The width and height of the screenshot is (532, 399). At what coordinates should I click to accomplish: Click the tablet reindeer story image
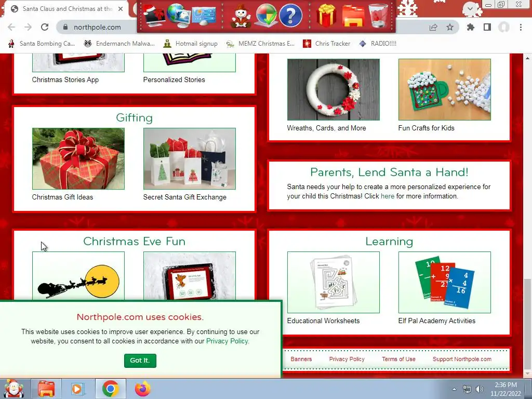(189, 276)
